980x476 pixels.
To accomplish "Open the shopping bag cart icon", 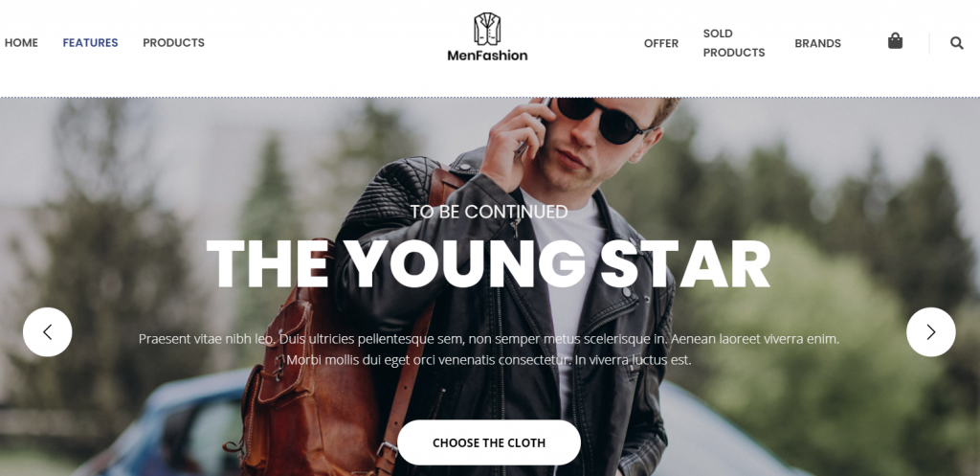I will 895,41.
